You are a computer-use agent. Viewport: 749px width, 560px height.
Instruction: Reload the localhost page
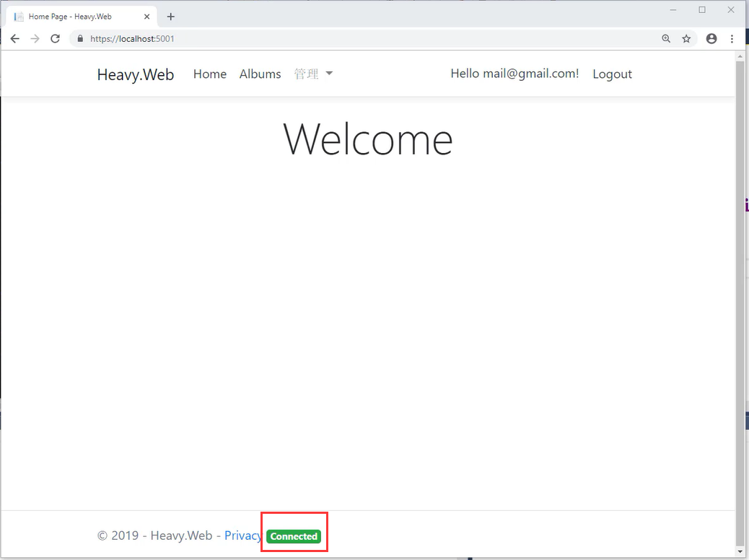click(x=55, y=39)
